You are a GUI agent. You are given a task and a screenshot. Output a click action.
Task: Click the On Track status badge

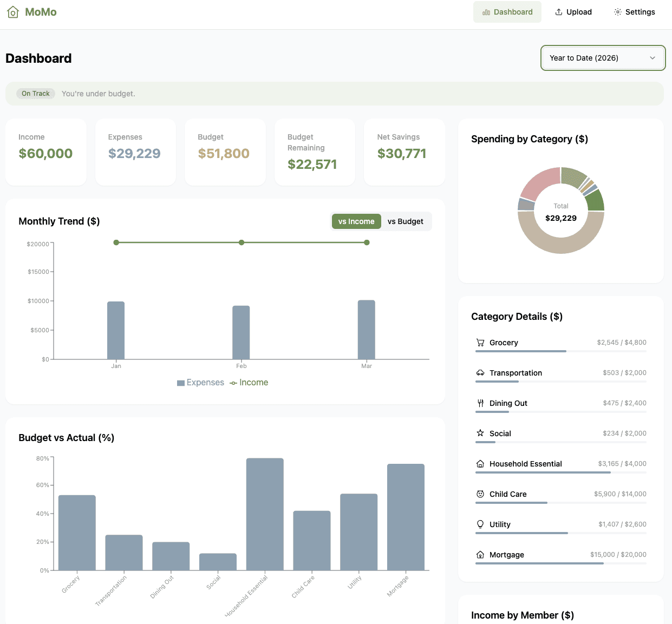click(36, 93)
